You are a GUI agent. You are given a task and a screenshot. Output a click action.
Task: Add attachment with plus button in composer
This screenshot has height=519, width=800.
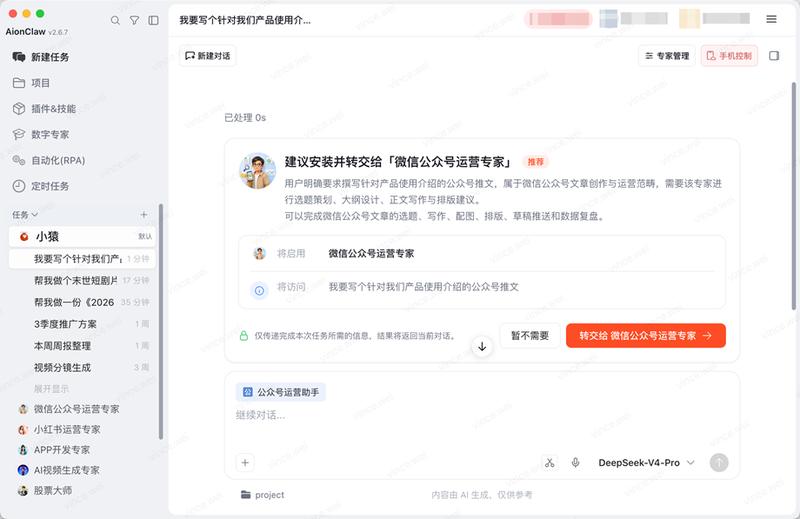245,462
